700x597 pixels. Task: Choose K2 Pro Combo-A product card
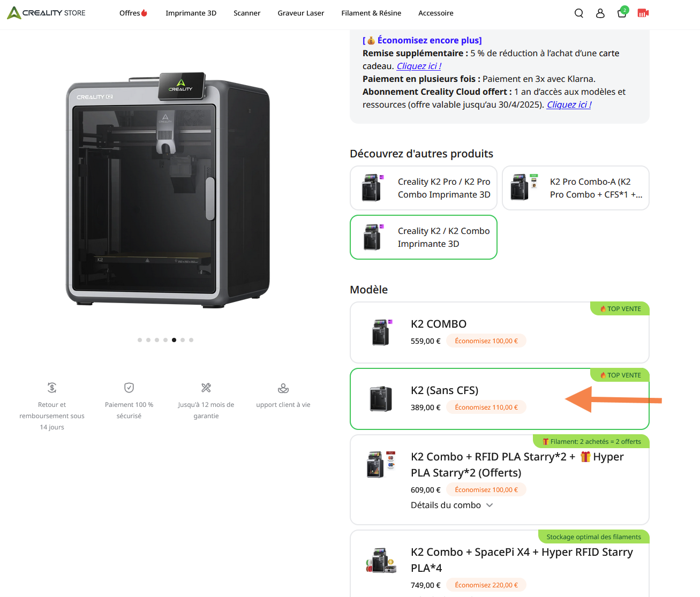576,188
